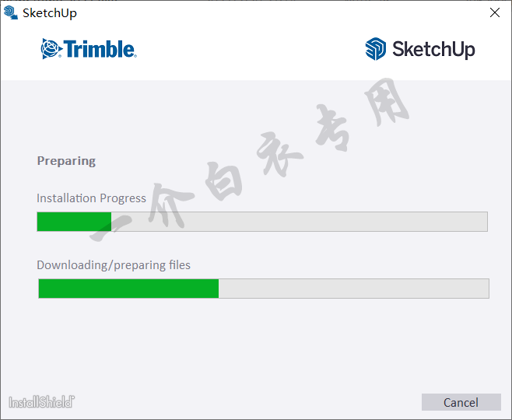Click the Trimble wordmark text
The width and height of the screenshot is (512, 420).
point(100,49)
